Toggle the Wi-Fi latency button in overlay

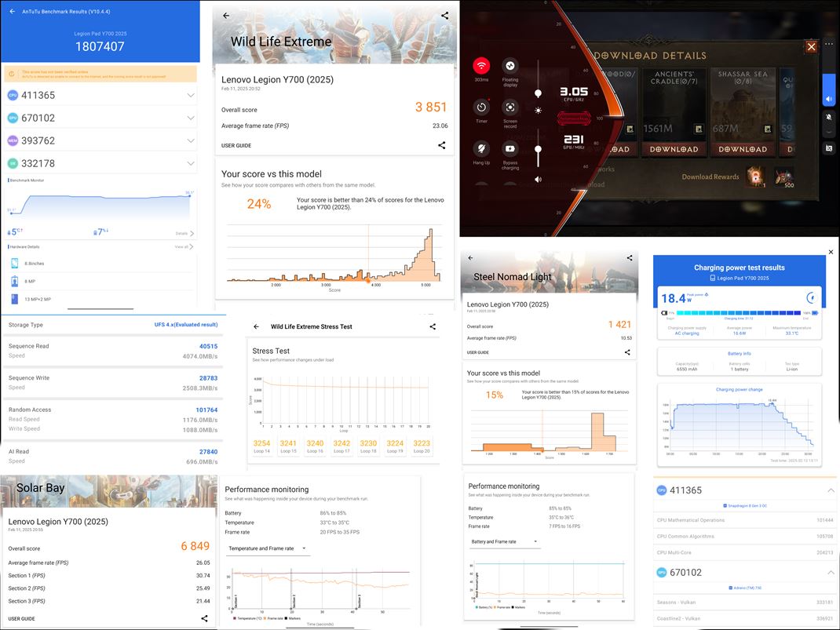481,66
